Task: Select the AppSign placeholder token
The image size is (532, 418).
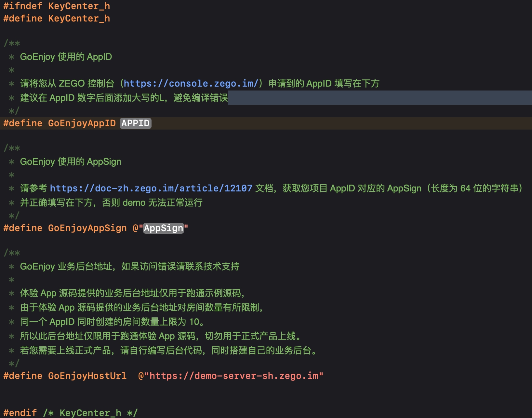Action: 164,228
